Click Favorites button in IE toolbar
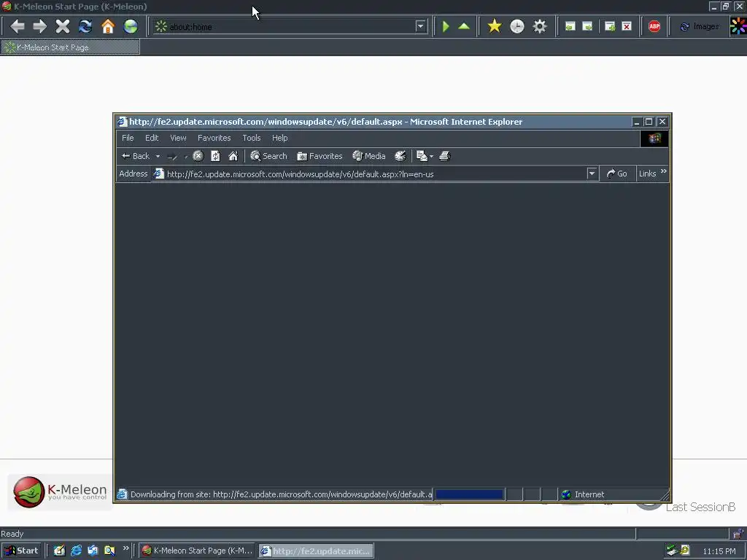The height and width of the screenshot is (560, 747). point(320,156)
